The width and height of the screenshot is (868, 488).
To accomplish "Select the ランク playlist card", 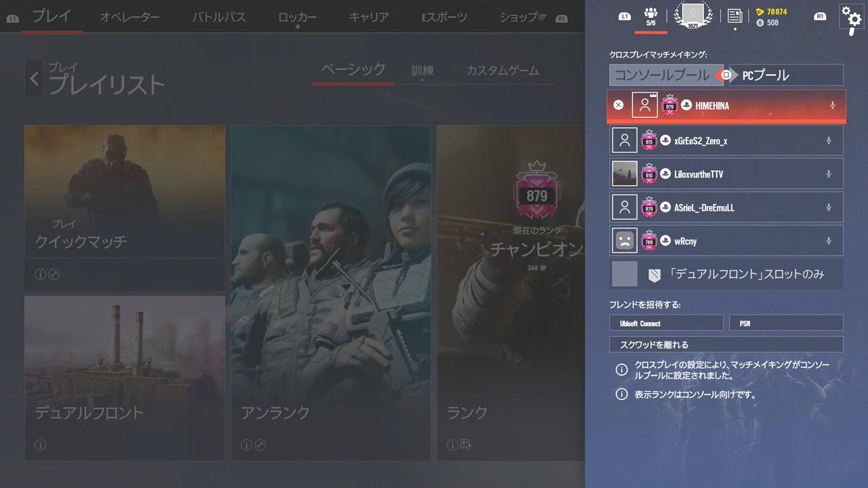I will [x=511, y=293].
